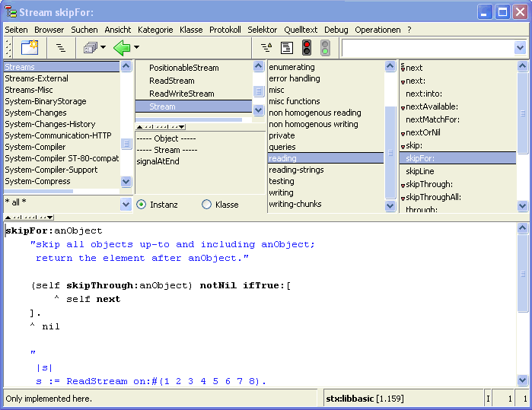The height and width of the screenshot is (410, 532).
Task: Click the green back arrow icon
Action: (x=122, y=47)
